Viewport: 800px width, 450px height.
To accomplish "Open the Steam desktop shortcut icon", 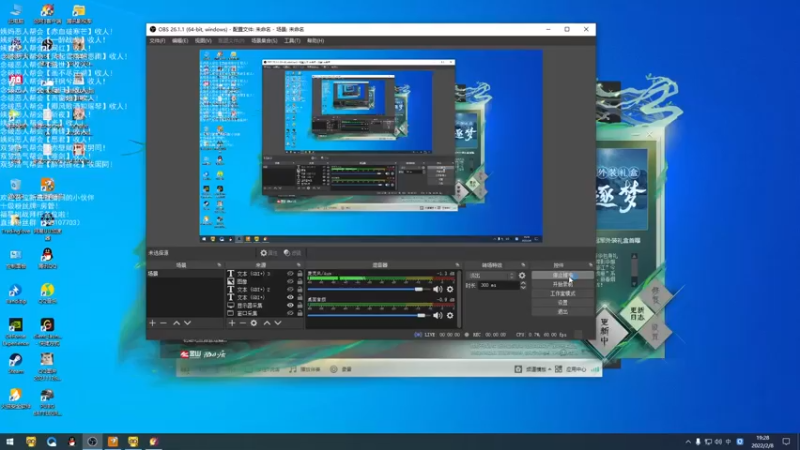I will [16, 364].
